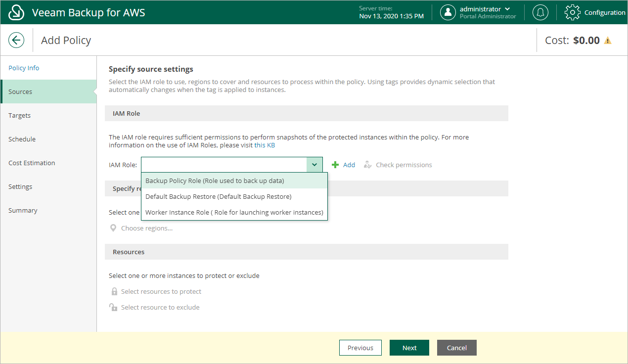Click the Specify source settings heading
The width and height of the screenshot is (628, 364).
click(151, 69)
